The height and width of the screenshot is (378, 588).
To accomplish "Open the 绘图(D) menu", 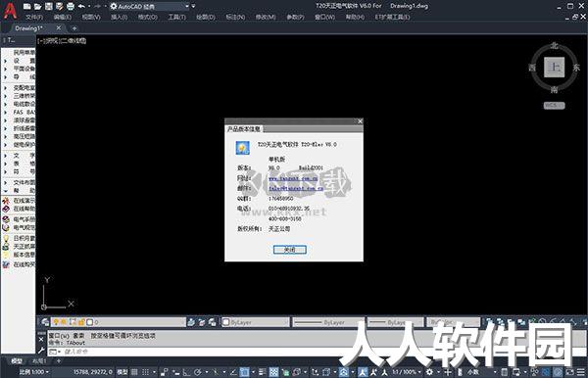I will point(206,17).
